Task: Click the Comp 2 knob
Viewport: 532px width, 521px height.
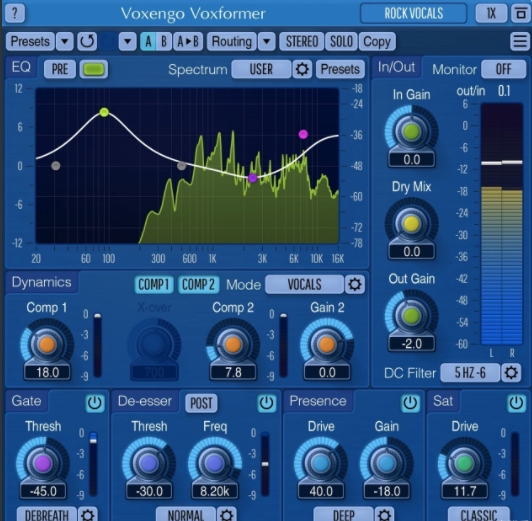Action: (x=233, y=345)
